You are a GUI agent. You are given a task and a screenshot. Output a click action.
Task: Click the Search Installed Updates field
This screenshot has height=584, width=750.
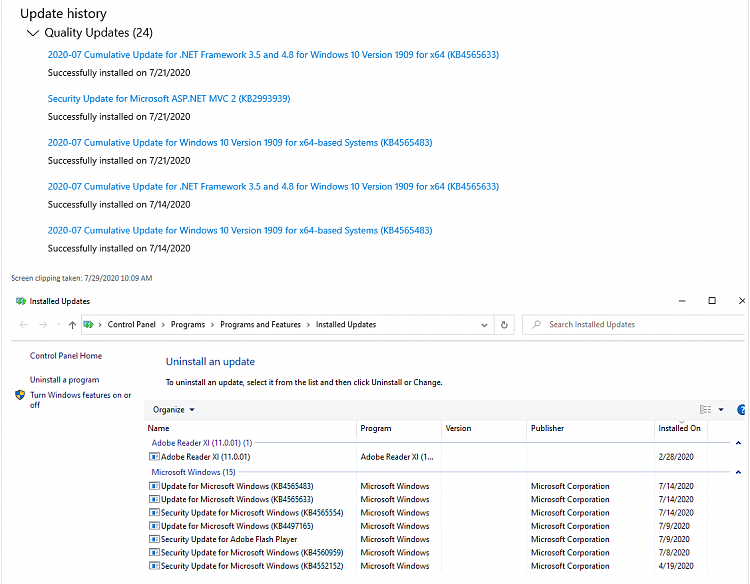click(x=634, y=324)
